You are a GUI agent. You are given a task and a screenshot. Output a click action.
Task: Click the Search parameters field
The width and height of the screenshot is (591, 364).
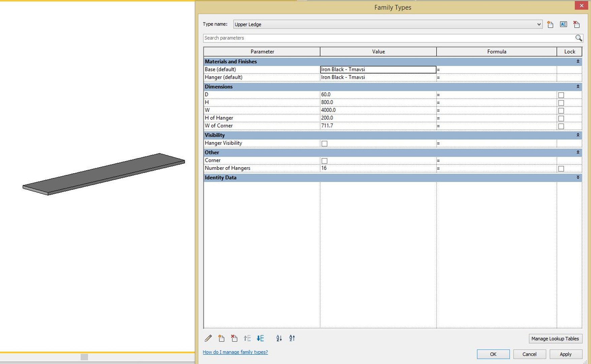[x=389, y=38]
